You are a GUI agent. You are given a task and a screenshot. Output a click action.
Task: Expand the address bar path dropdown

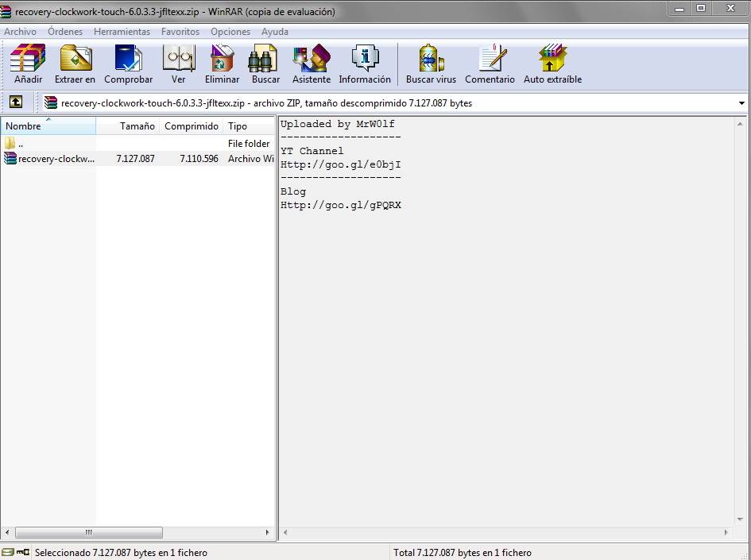[741, 103]
